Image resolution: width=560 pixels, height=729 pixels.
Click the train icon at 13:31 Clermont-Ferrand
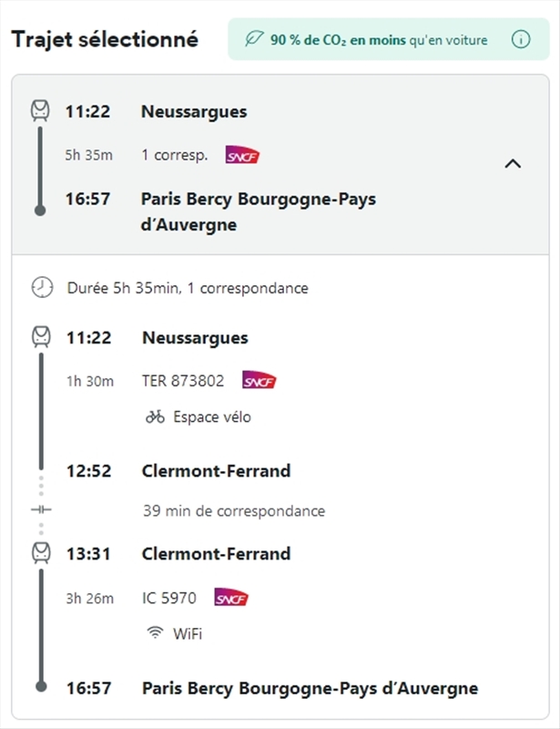tap(41, 553)
